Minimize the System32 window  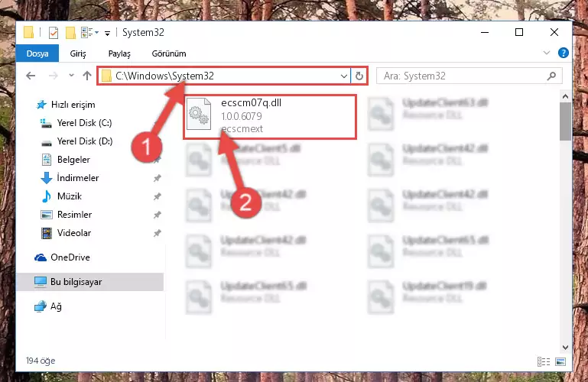pos(485,33)
